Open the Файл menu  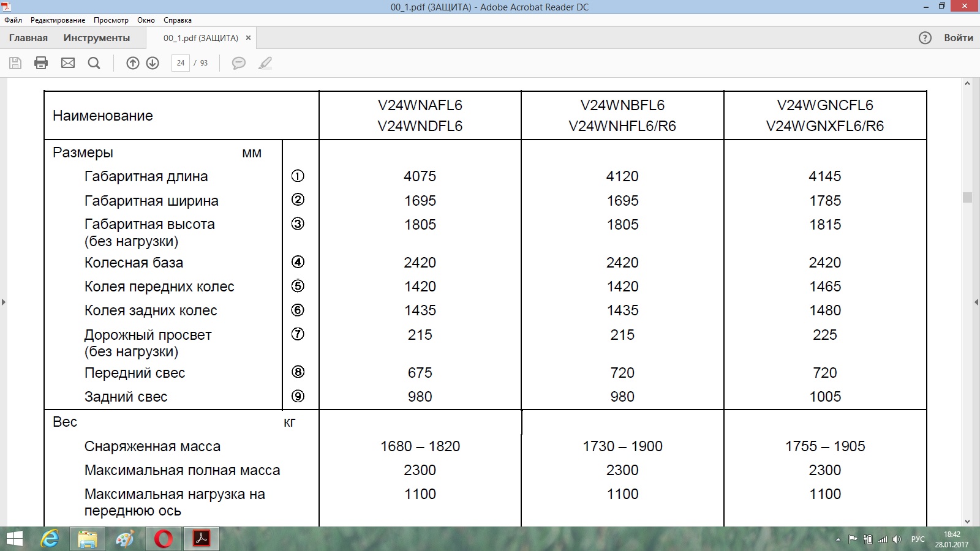13,20
